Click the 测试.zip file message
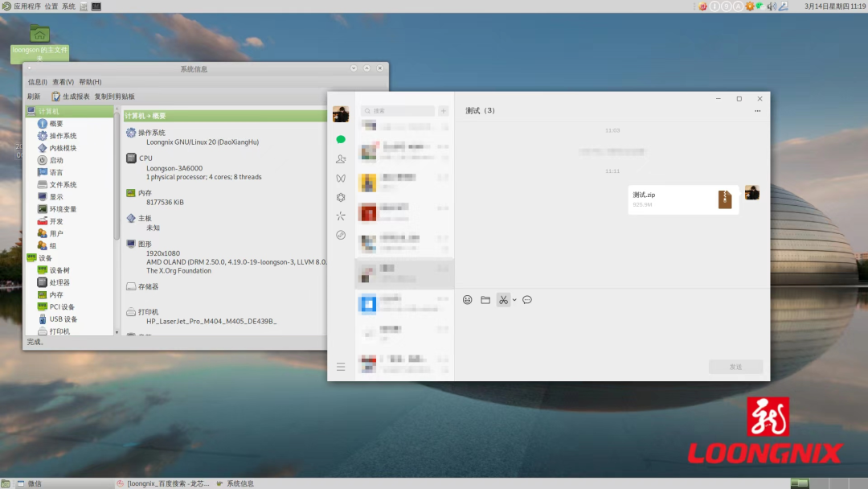Viewport: 868px width, 489px height. pos(683,199)
